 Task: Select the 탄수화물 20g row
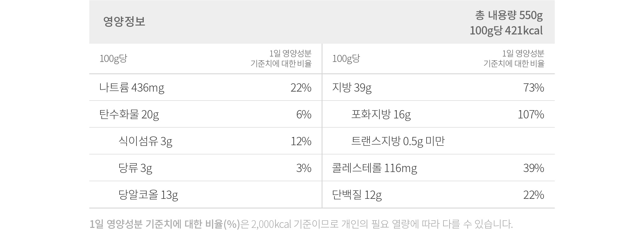click(205, 114)
